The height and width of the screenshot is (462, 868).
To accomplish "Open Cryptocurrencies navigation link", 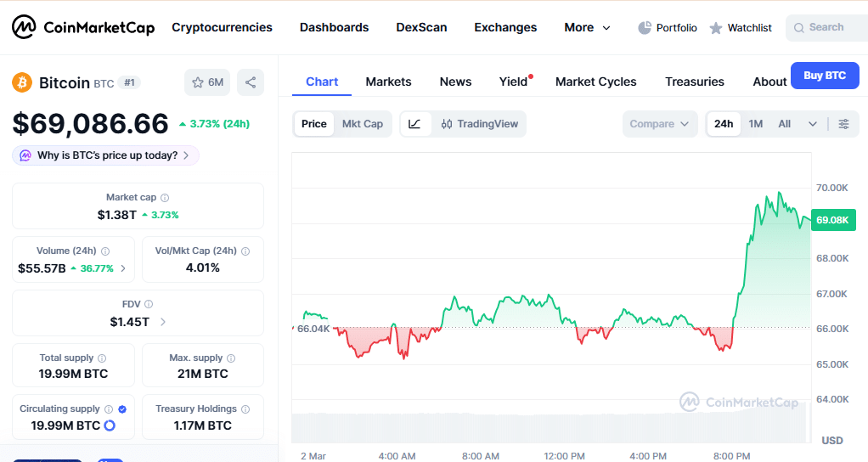I will (222, 28).
